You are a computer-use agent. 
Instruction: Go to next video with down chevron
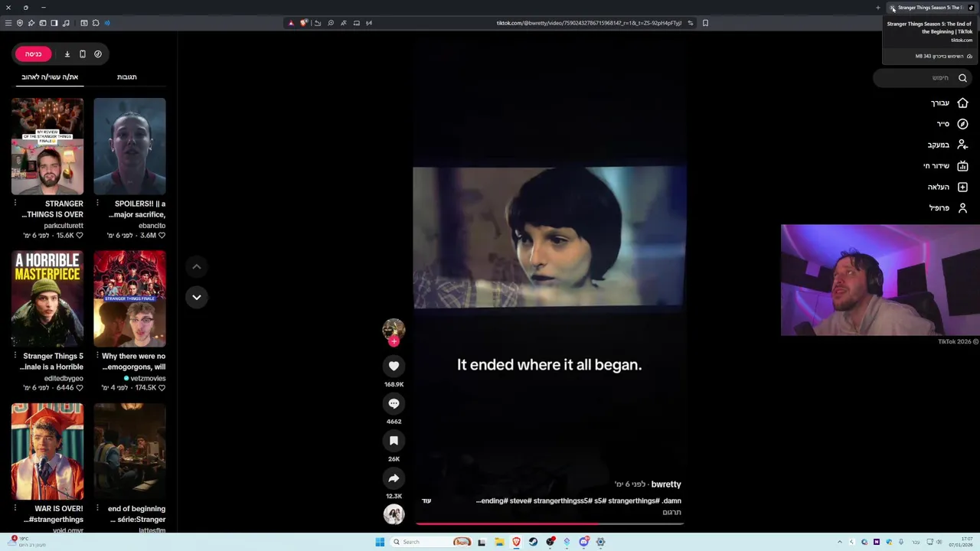pos(197,297)
